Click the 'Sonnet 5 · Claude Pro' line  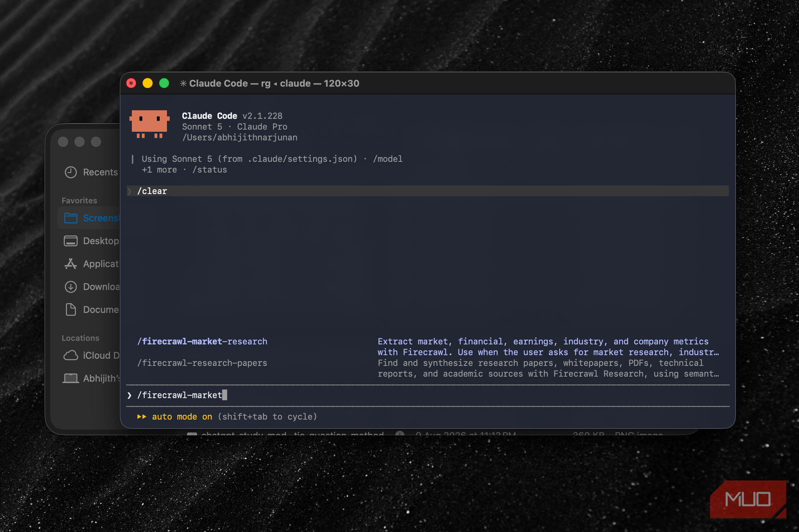click(235, 127)
